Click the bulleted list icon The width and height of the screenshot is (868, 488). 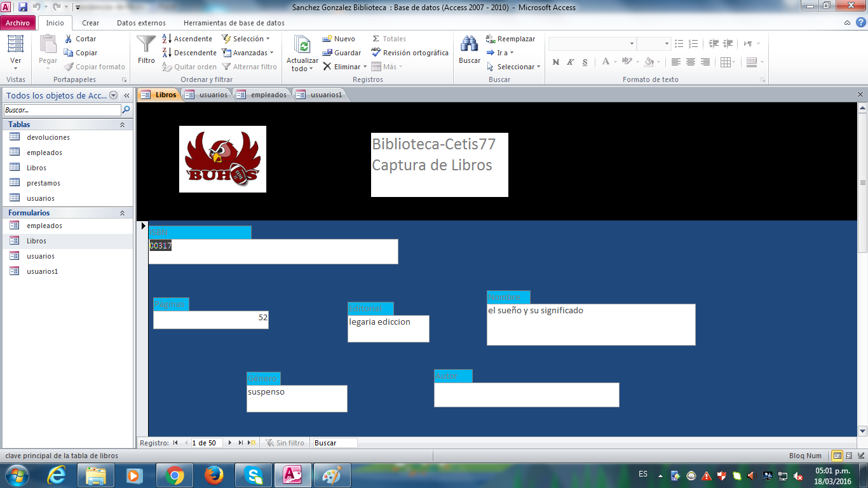(679, 43)
